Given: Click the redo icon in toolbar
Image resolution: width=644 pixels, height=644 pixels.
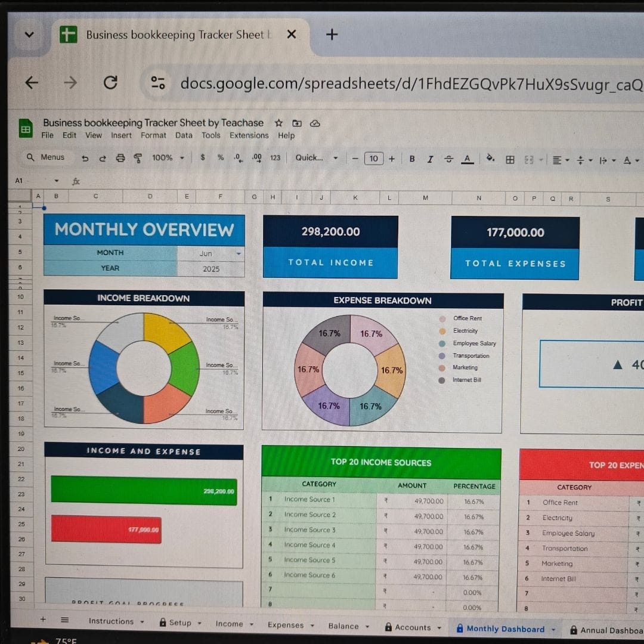Looking at the screenshot, I should [103, 158].
